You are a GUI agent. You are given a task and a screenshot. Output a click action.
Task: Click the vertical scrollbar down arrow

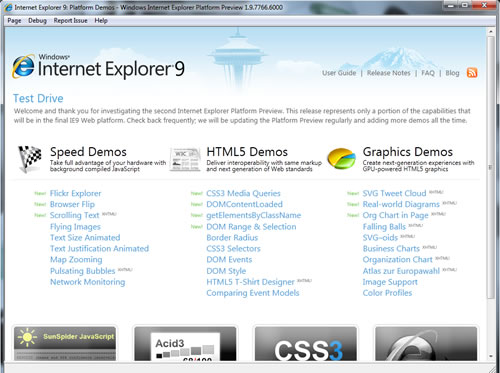click(490, 356)
